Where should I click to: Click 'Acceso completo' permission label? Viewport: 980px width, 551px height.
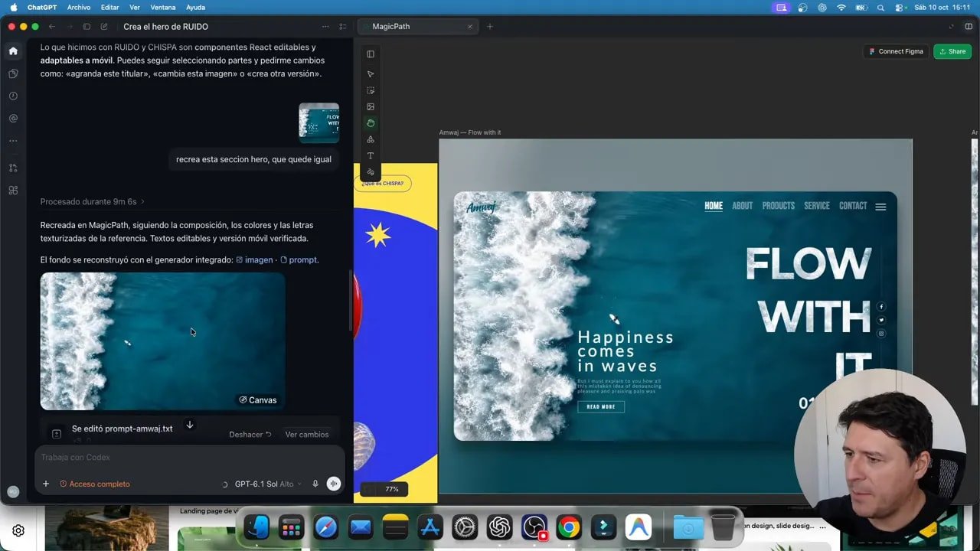coord(95,484)
